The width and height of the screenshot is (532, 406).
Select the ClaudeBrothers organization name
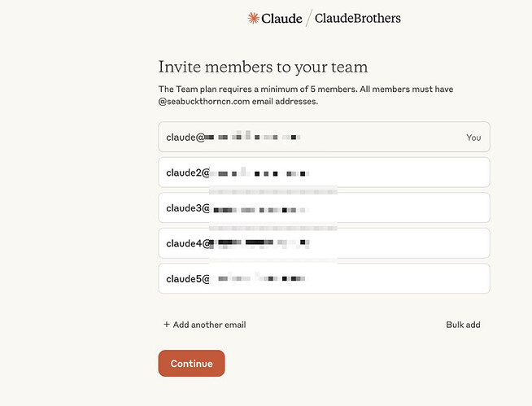(x=358, y=18)
